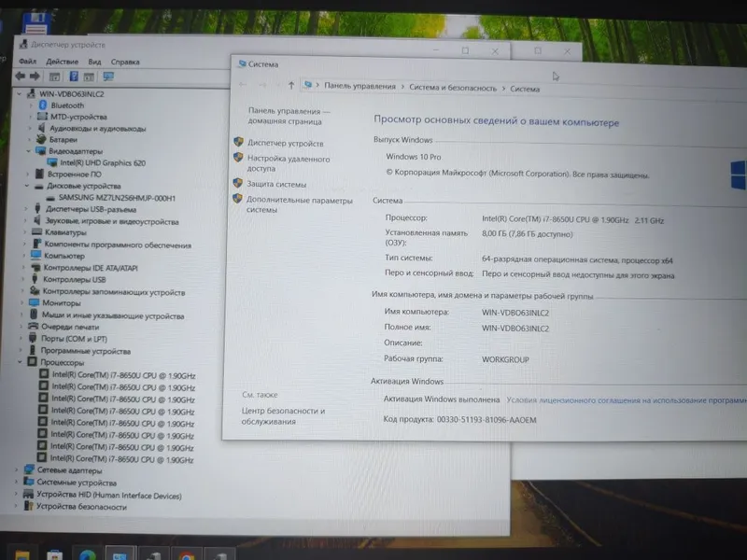Open the Справка menu in Device Manager
The width and height of the screenshot is (747, 560).
[x=125, y=62]
